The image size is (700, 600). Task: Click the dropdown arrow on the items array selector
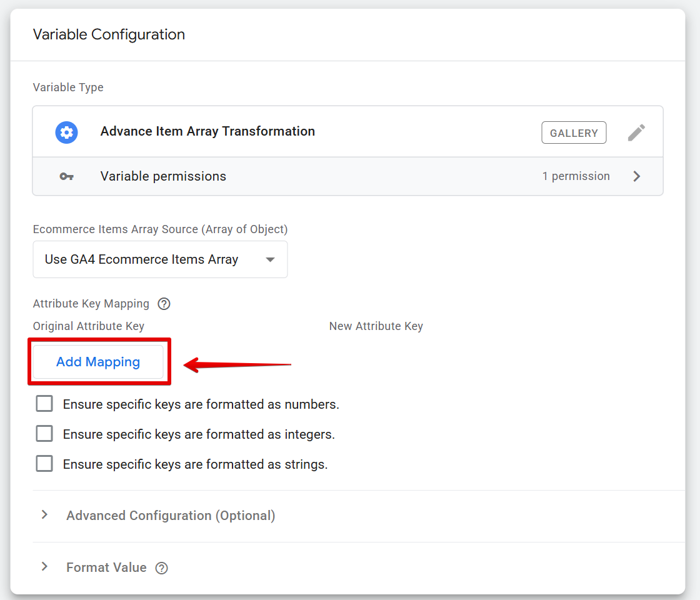(270, 259)
